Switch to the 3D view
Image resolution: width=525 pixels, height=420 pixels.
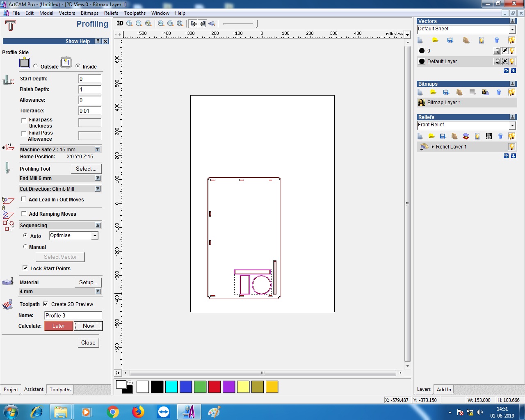120,23
